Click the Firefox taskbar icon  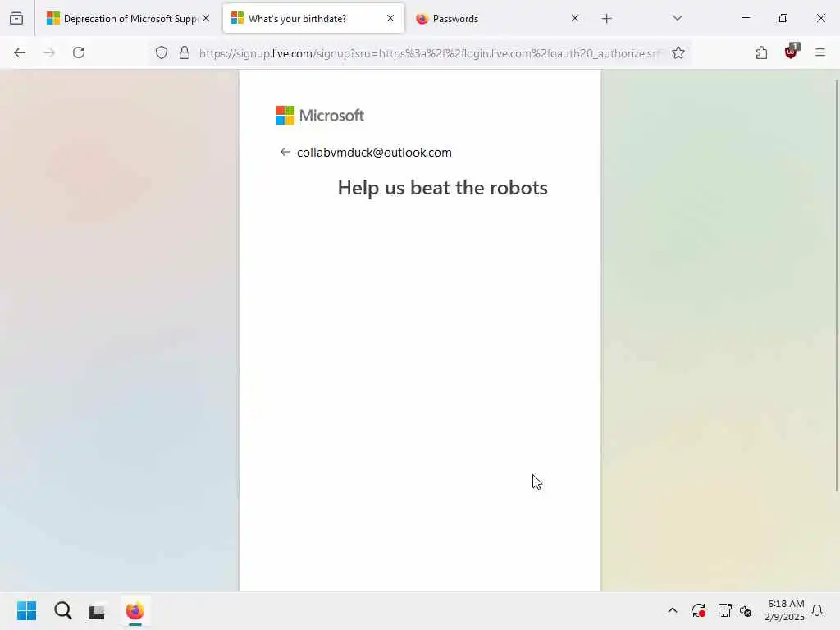tap(135, 610)
